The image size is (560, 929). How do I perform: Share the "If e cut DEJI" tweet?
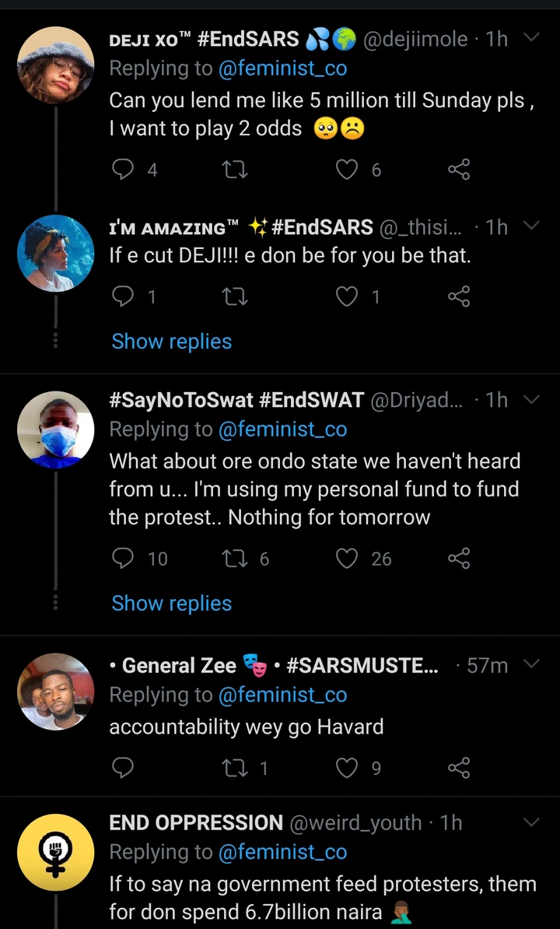click(x=460, y=296)
